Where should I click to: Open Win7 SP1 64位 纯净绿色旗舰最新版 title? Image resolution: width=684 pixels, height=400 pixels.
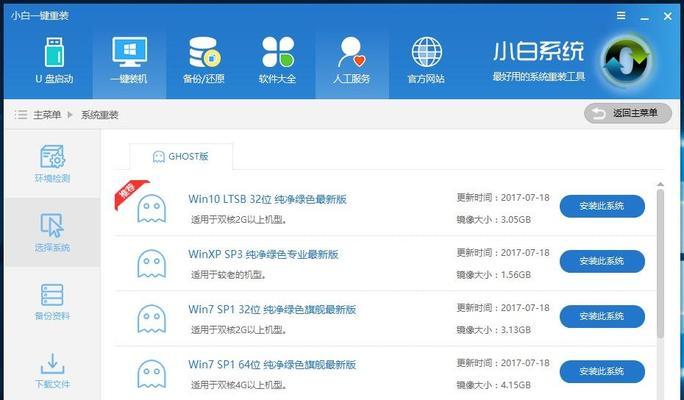click(272, 365)
